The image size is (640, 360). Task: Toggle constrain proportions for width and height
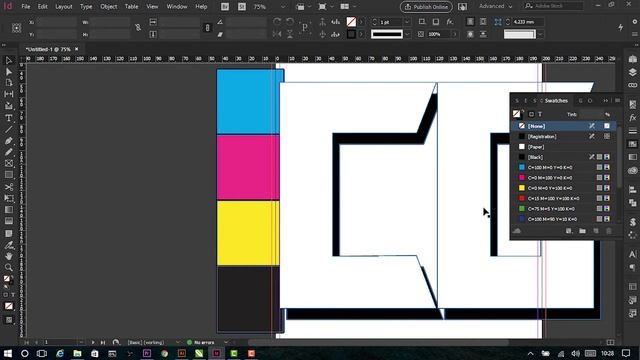(138, 28)
